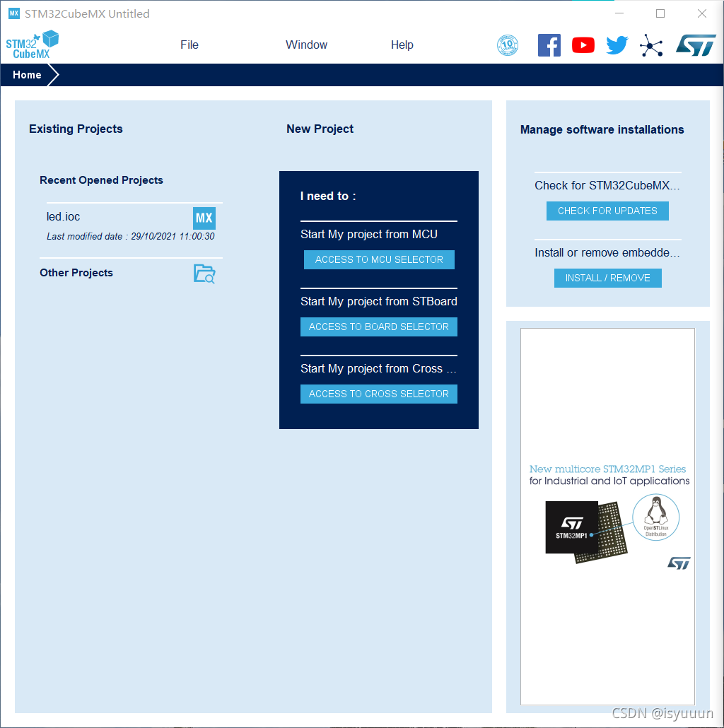Open the 10 years anniversary badge icon
Image resolution: width=724 pixels, height=728 pixels.
[508, 45]
